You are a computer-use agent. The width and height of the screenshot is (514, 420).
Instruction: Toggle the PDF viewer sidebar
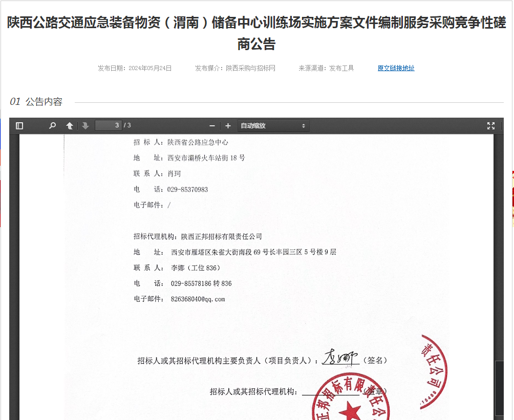(x=19, y=126)
